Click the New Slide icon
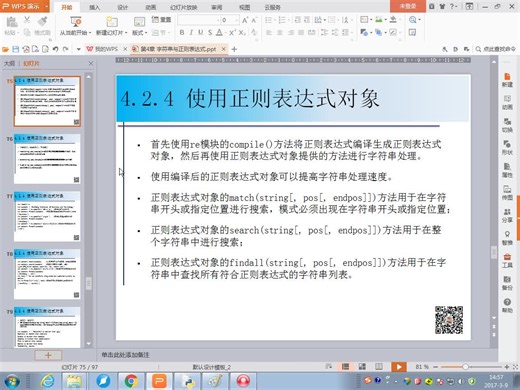Viewport: 520px width, 390px height. click(x=112, y=22)
